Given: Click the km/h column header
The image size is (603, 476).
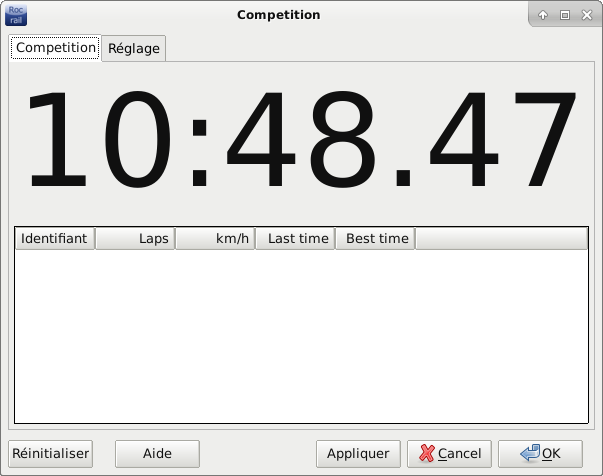Looking at the screenshot, I should [215, 238].
